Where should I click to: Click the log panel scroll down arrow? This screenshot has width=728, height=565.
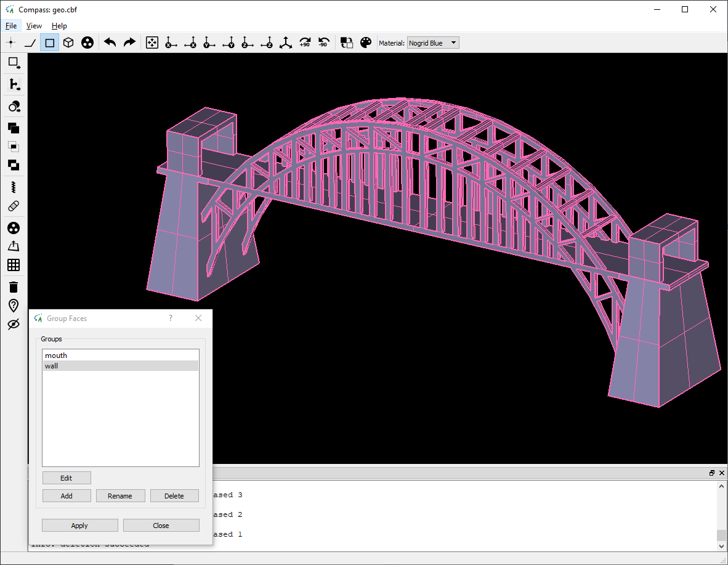722,546
